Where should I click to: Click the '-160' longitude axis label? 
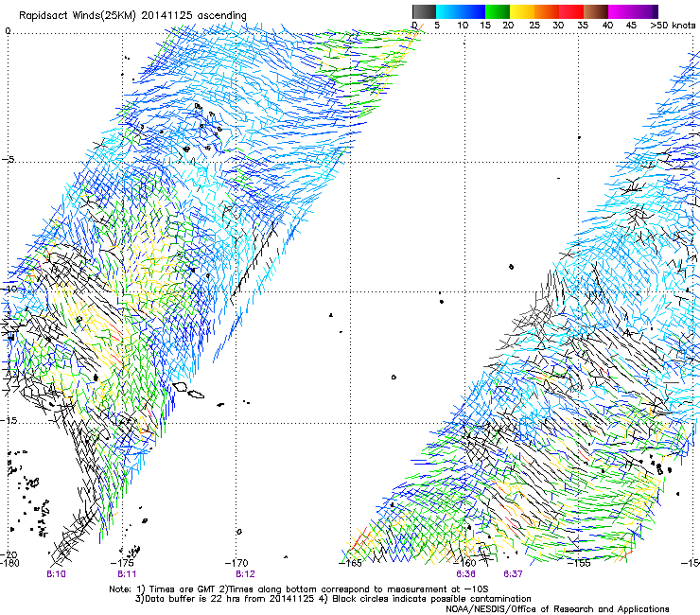click(465, 563)
